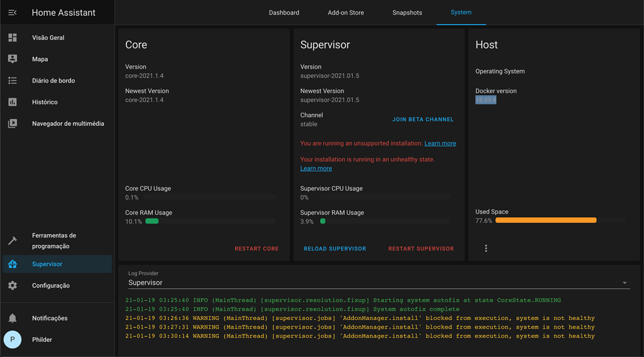Open the Mapa sidebar icon
The height and width of the screenshot is (357, 644).
click(13, 59)
